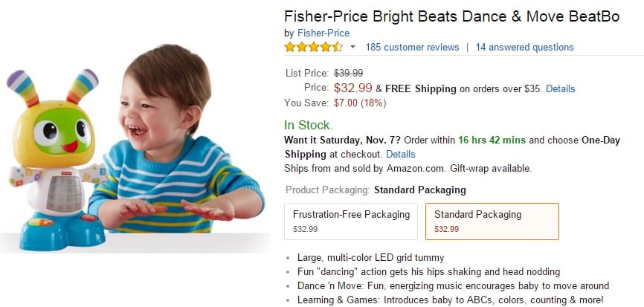The height and width of the screenshot is (307, 644).
Task: Open the 185 customer reviews link
Action: [x=412, y=47]
